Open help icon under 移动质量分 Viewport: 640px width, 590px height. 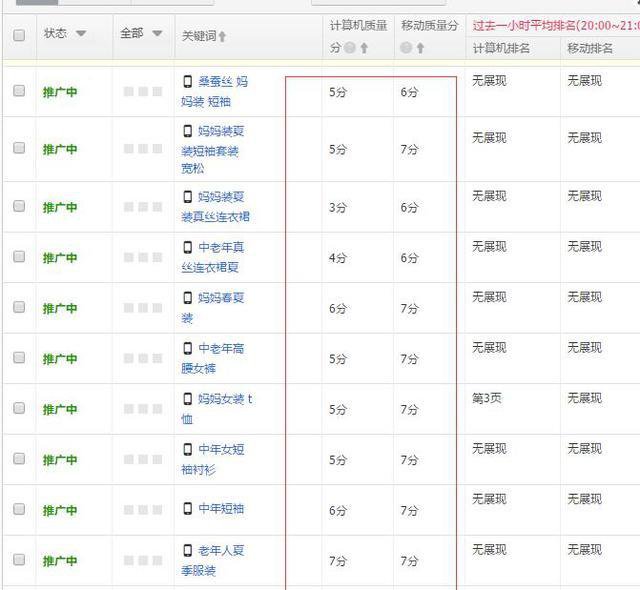pyautogui.click(x=406, y=48)
